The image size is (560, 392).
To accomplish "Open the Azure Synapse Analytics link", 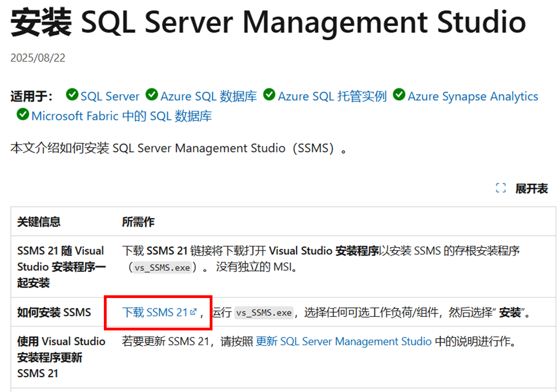I will pos(473,96).
